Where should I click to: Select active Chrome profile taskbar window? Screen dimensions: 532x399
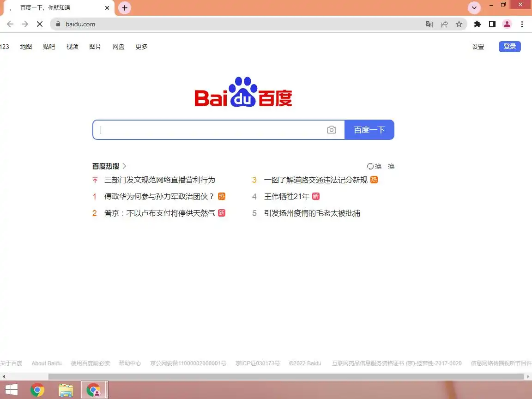pyautogui.click(x=94, y=390)
